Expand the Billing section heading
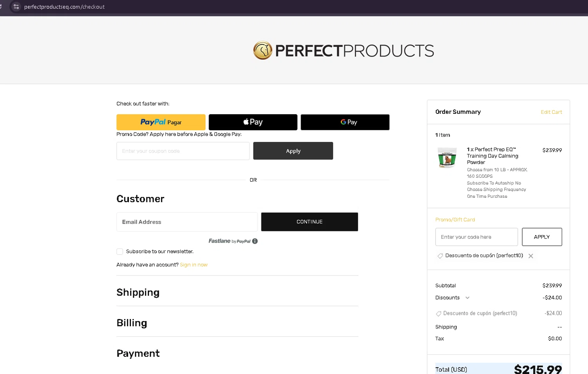This screenshot has width=588, height=374. 132,323
